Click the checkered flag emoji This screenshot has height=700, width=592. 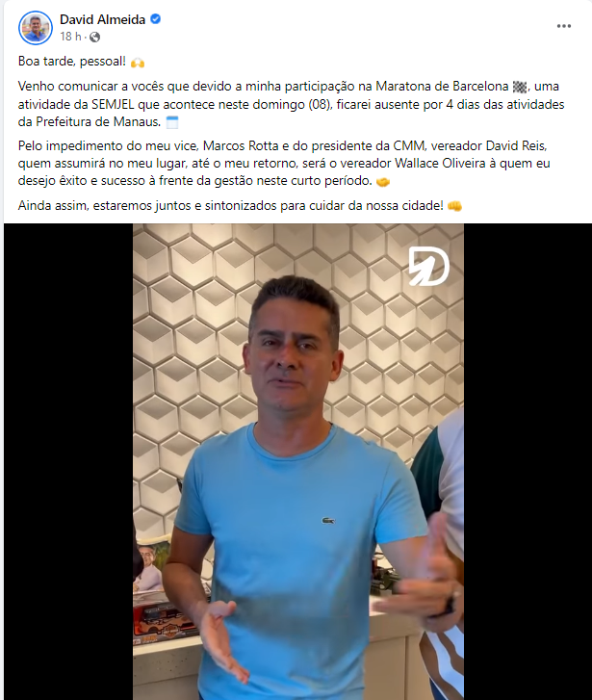point(520,87)
